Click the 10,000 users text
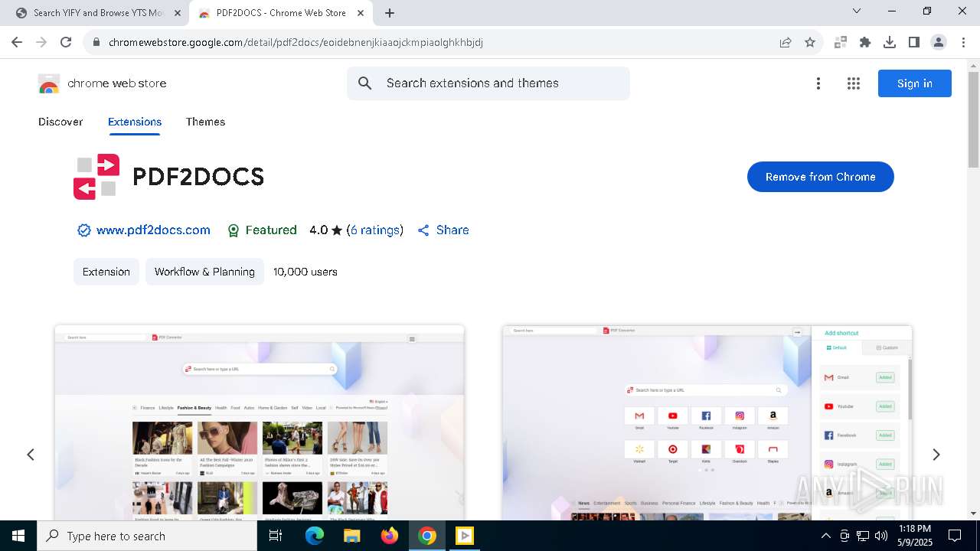Image resolution: width=980 pixels, height=551 pixels. pyautogui.click(x=305, y=272)
